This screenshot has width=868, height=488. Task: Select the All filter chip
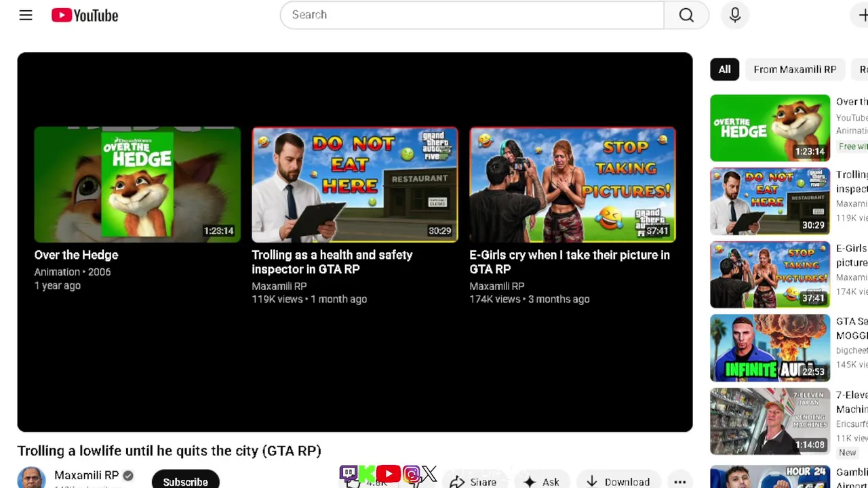click(724, 69)
